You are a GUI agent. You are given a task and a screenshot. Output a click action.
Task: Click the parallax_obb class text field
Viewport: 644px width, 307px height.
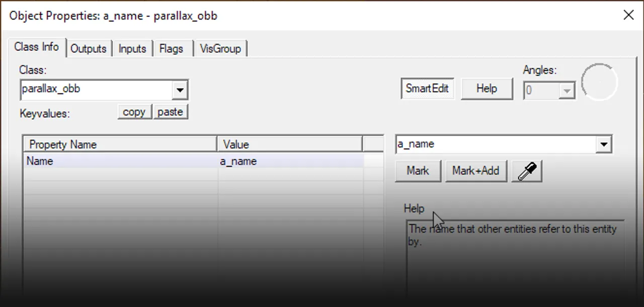point(97,89)
